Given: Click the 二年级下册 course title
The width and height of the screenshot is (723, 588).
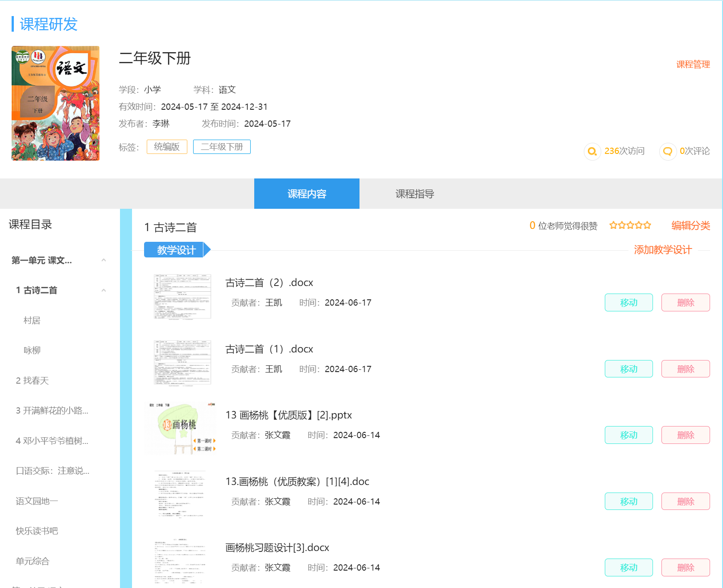Looking at the screenshot, I should 155,58.
